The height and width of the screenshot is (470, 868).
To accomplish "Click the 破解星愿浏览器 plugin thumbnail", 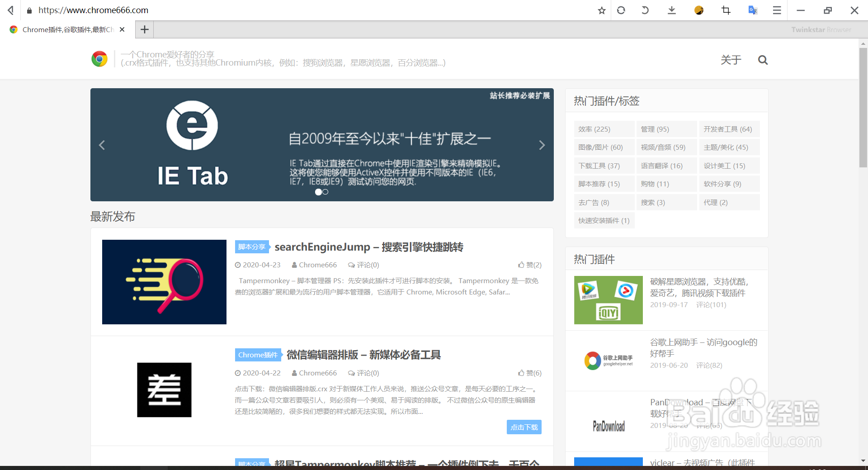I will (609, 300).
